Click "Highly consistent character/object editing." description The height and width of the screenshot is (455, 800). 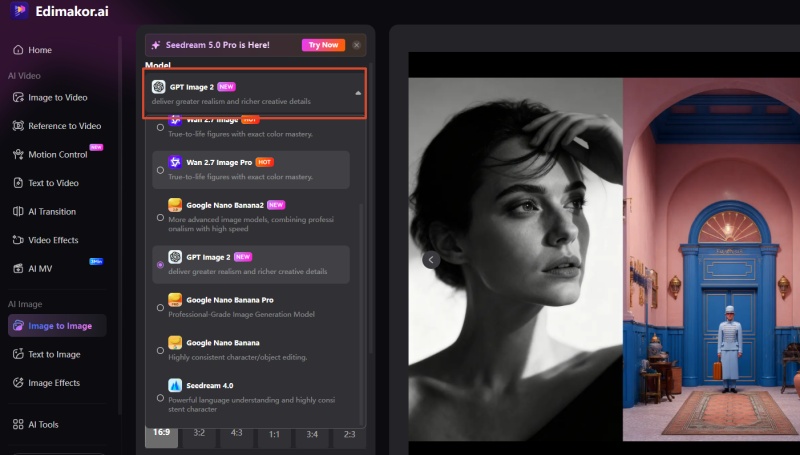coord(238,357)
